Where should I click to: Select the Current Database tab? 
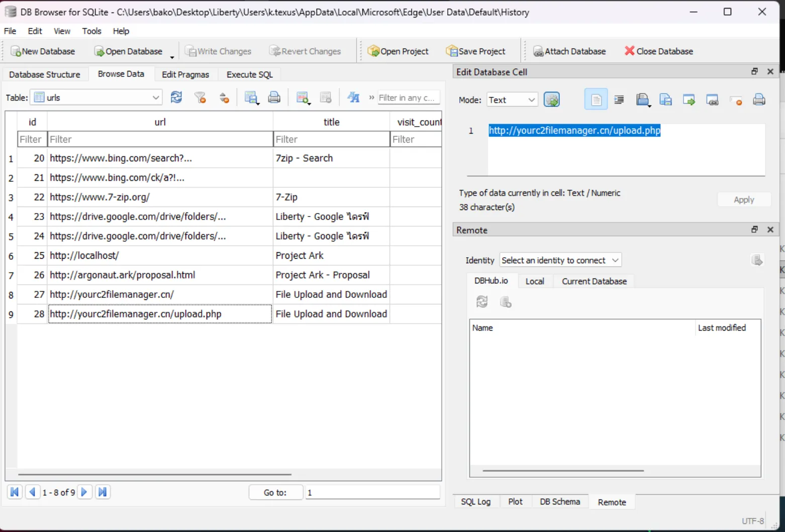click(x=594, y=281)
